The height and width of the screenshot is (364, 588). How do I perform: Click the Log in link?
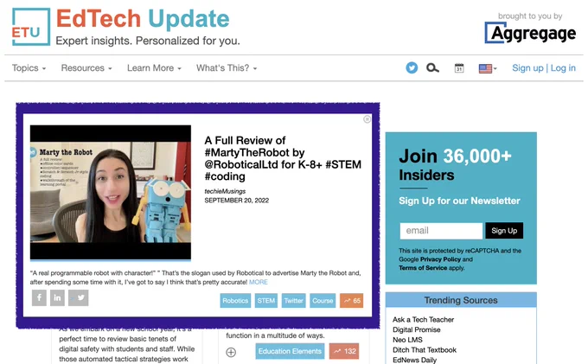pyautogui.click(x=563, y=67)
